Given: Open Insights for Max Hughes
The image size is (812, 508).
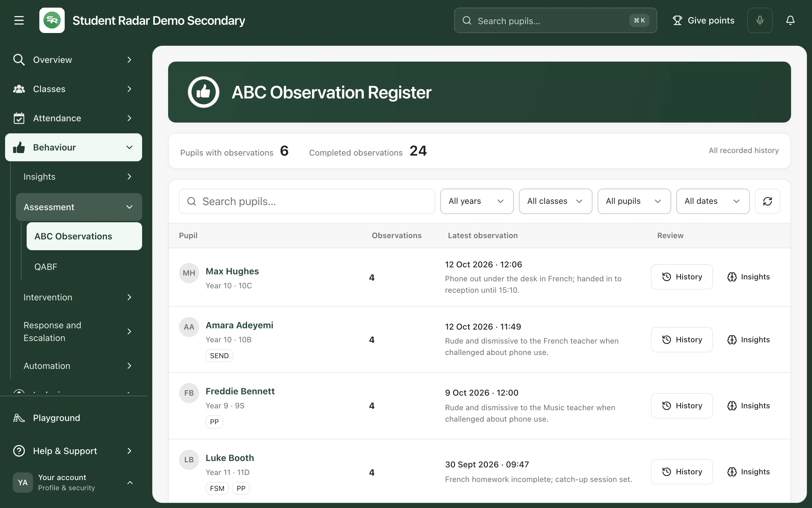Looking at the screenshot, I should [748, 277].
